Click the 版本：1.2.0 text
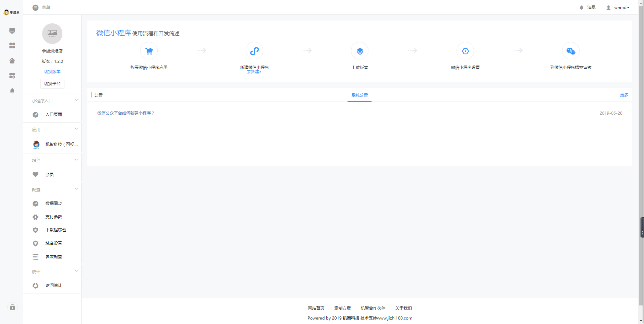 (52, 61)
